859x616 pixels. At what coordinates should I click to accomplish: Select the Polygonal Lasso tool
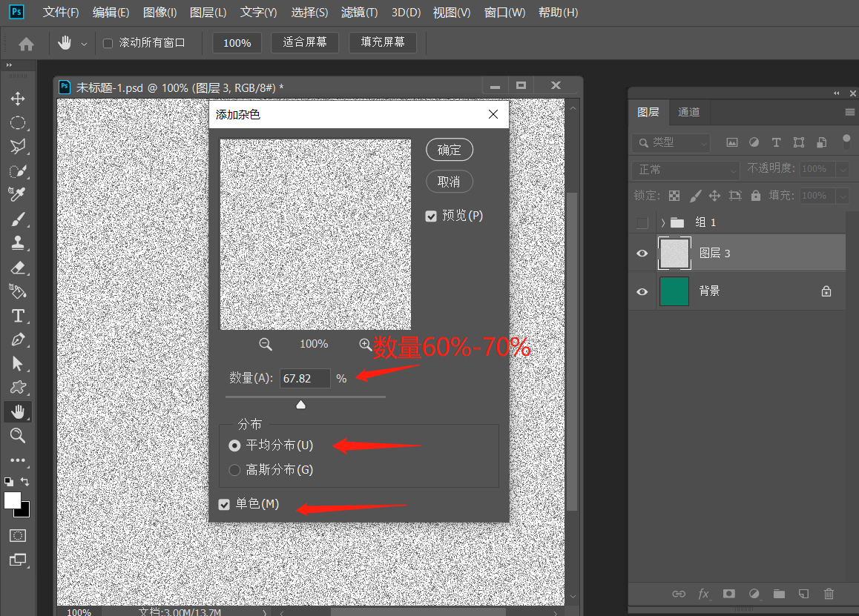pos(18,147)
